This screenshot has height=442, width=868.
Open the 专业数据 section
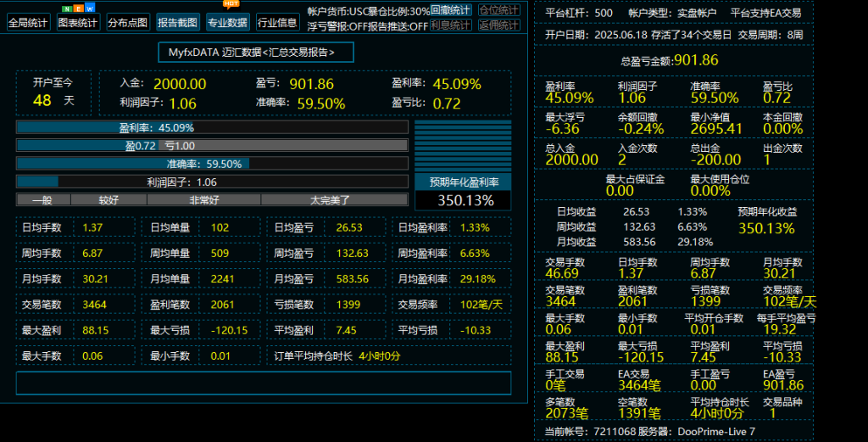[227, 23]
